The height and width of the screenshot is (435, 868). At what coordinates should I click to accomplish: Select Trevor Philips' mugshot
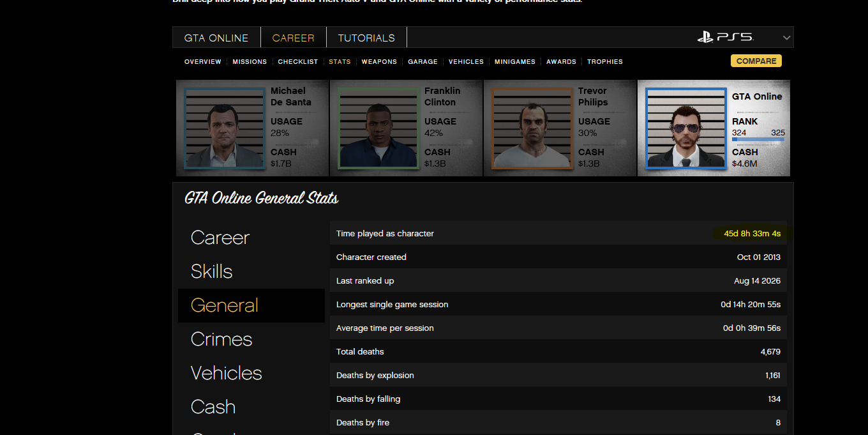[x=532, y=128]
